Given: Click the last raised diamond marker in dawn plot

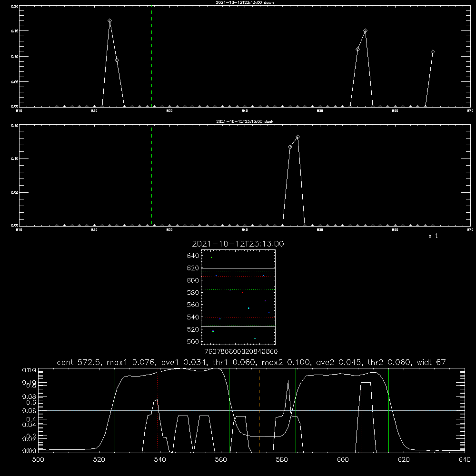Looking at the screenshot, I should 433,52.
